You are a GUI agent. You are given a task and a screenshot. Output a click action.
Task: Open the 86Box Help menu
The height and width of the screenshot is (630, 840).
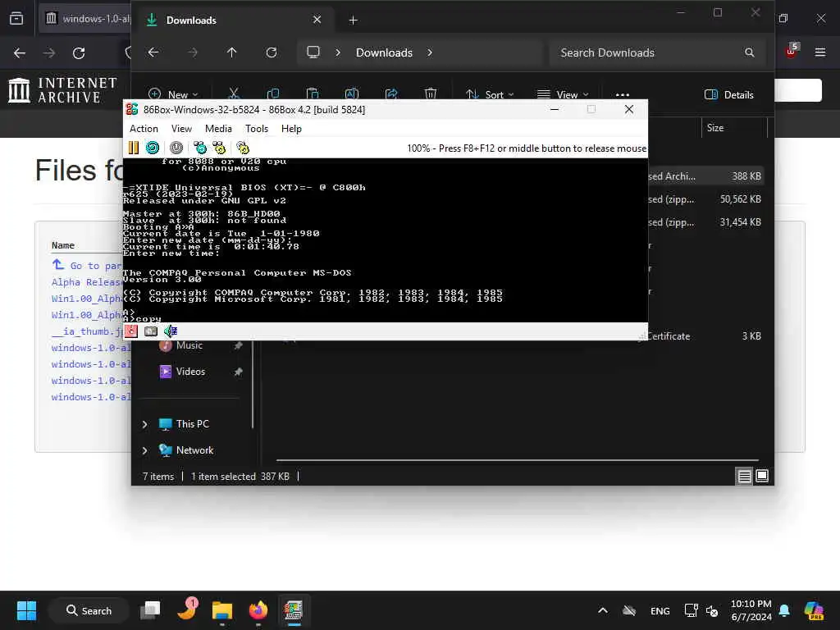(291, 129)
